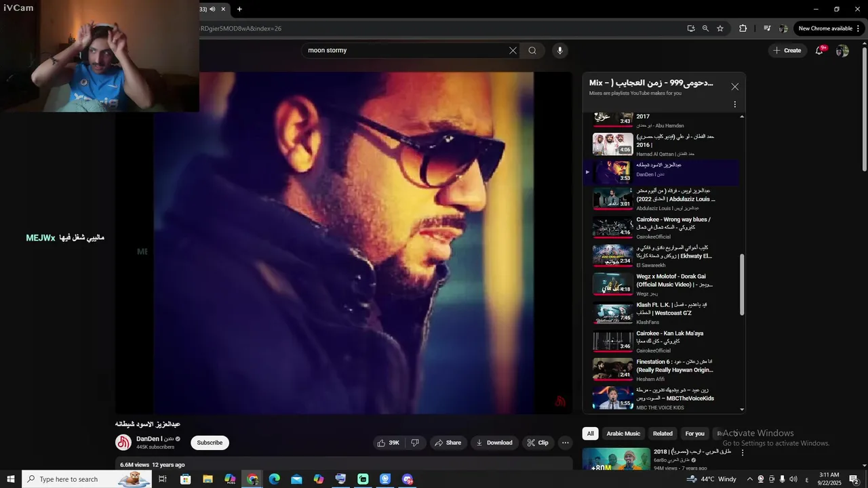Click the taskbar search box
The height and width of the screenshot is (488, 868).
pos(87,479)
